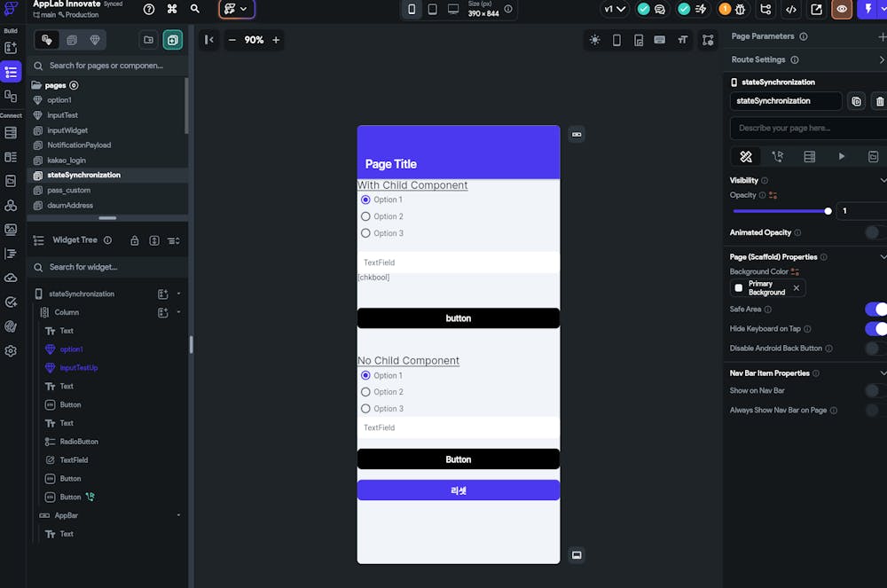This screenshot has width=887, height=588.
Task: Select inputTestUp component in widget tree
Action: point(79,367)
